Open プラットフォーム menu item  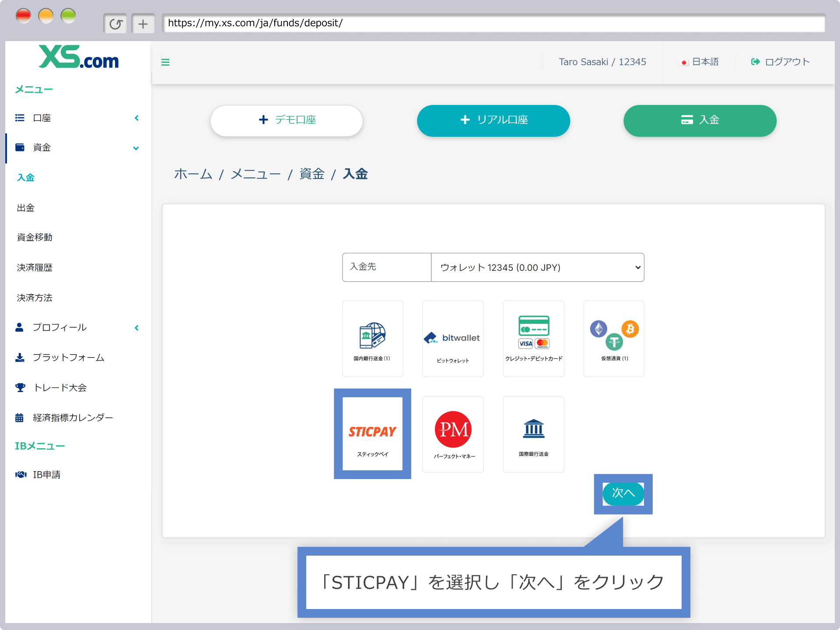click(x=69, y=357)
